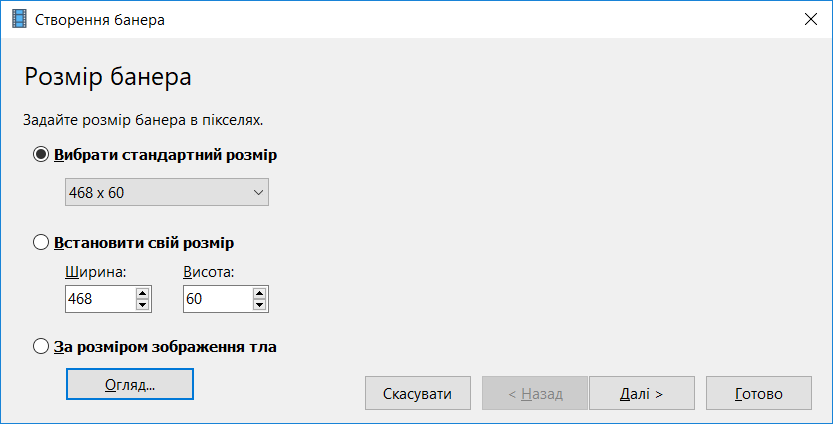Open the 468 x 60 standard size combo box
Screen dimensions: 833x424
167,192
